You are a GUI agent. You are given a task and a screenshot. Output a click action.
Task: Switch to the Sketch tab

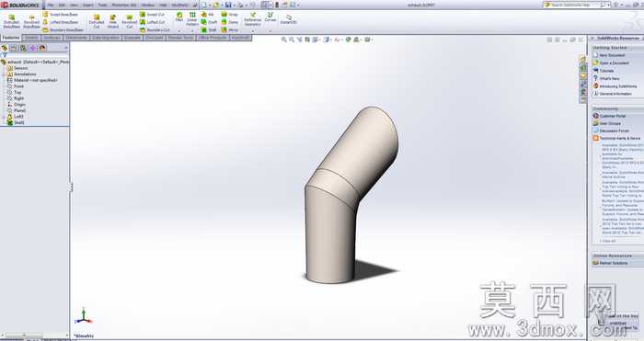click(31, 38)
